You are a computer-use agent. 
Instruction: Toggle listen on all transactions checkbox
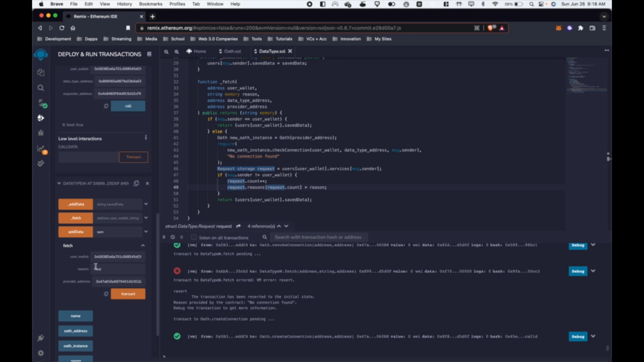pos(194,237)
